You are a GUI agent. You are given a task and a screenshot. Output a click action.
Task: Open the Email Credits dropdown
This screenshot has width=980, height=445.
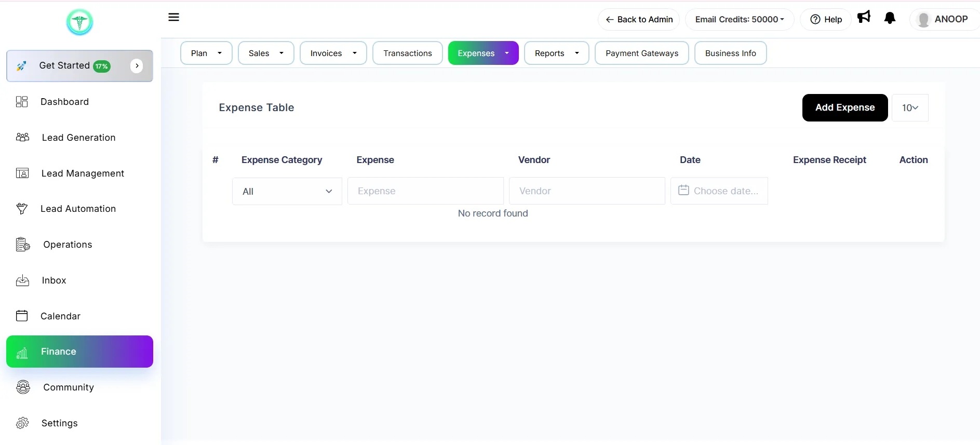click(x=740, y=19)
